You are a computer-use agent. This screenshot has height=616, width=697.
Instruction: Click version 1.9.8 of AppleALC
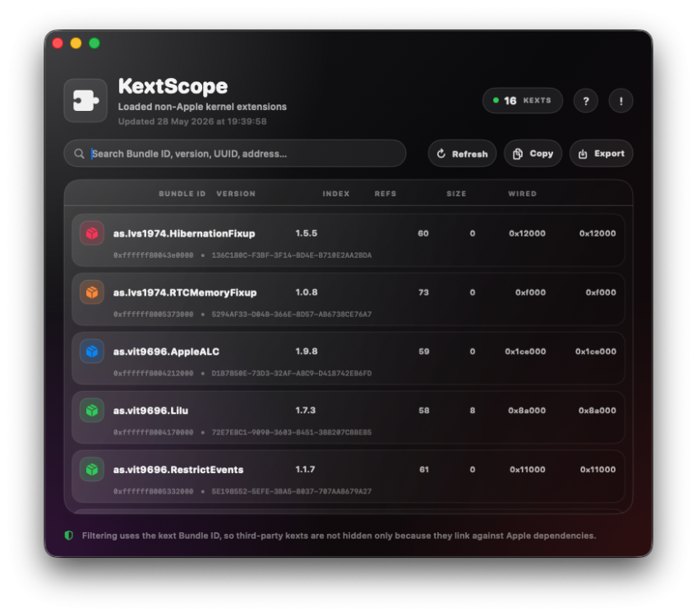coord(307,352)
